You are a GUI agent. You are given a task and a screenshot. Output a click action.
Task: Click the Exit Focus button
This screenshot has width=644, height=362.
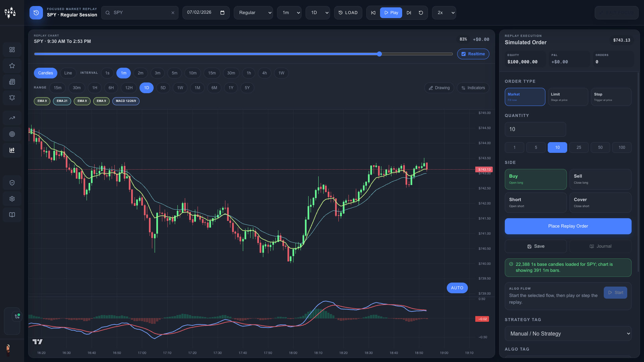coord(616,13)
